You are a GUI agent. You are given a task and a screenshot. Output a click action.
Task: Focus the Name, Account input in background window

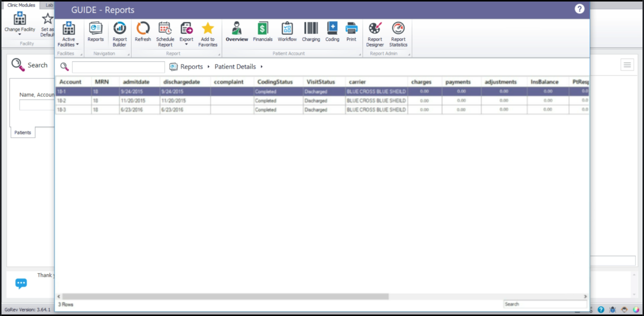pyautogui.click(x=37, y=105)
